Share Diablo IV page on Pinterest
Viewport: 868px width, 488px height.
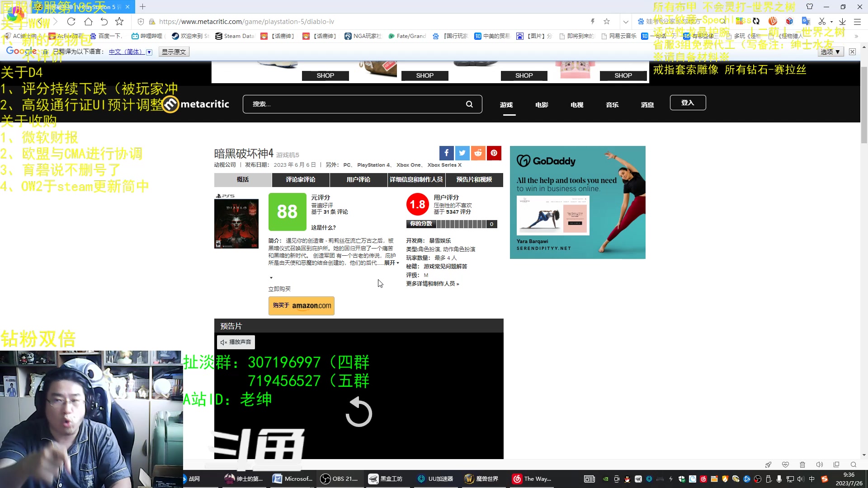pos(494,153)
